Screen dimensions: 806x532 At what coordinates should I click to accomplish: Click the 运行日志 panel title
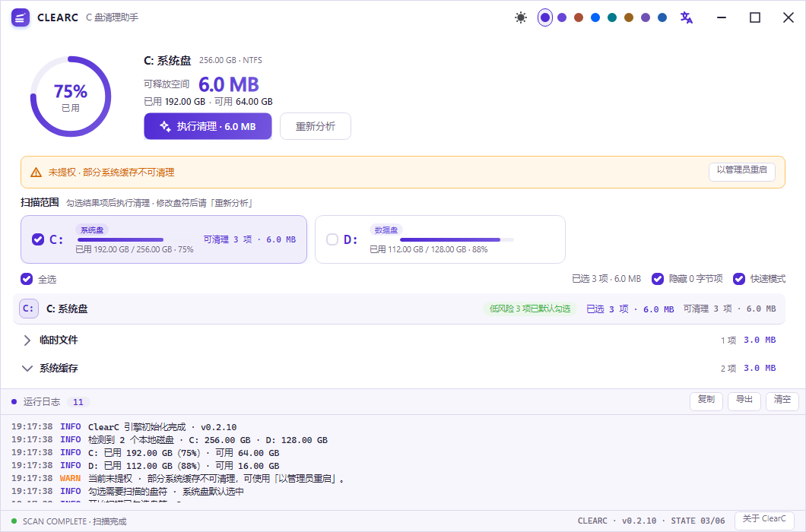[42, 401]
